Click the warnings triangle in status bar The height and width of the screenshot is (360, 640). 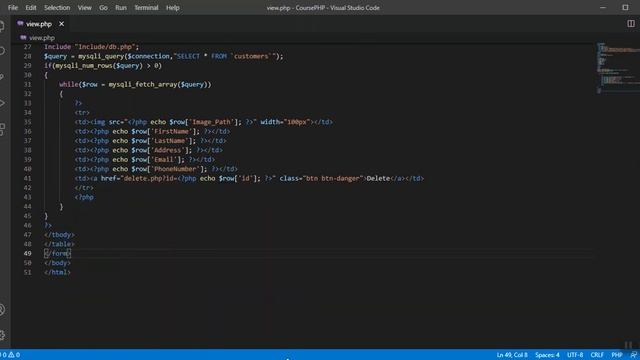pos(11,355)
